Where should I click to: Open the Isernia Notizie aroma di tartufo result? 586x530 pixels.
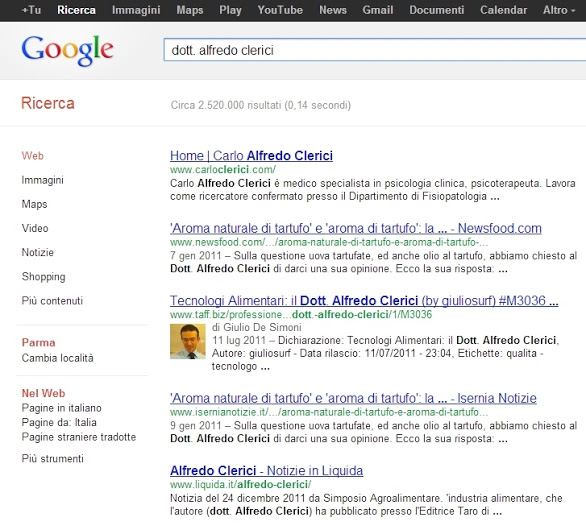click(x=353, y=398)
